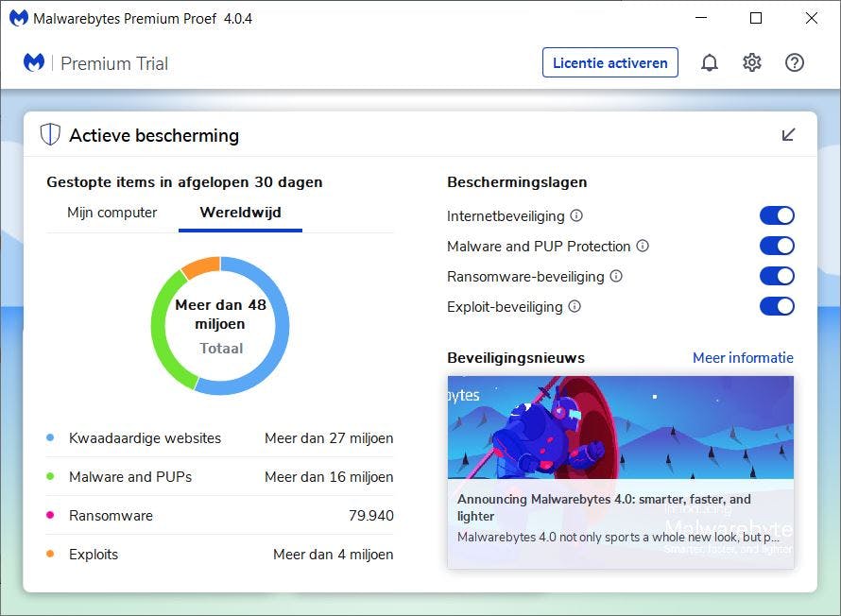
Task: Click the Beveiligingsnieuws heading
Action: (x=516, y=357)
